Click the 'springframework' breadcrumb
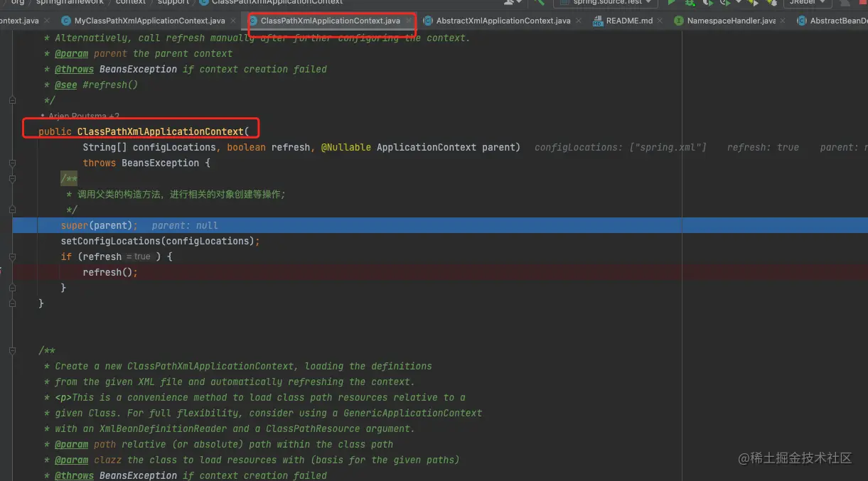Viewport: 868px width, 481px height. click(70, 2)
